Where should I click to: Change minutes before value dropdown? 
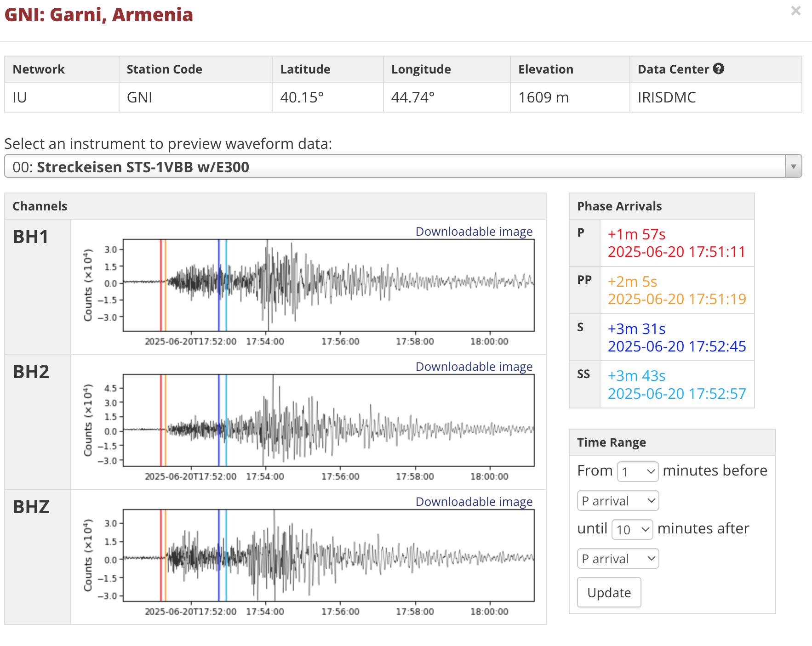[638, 471]
